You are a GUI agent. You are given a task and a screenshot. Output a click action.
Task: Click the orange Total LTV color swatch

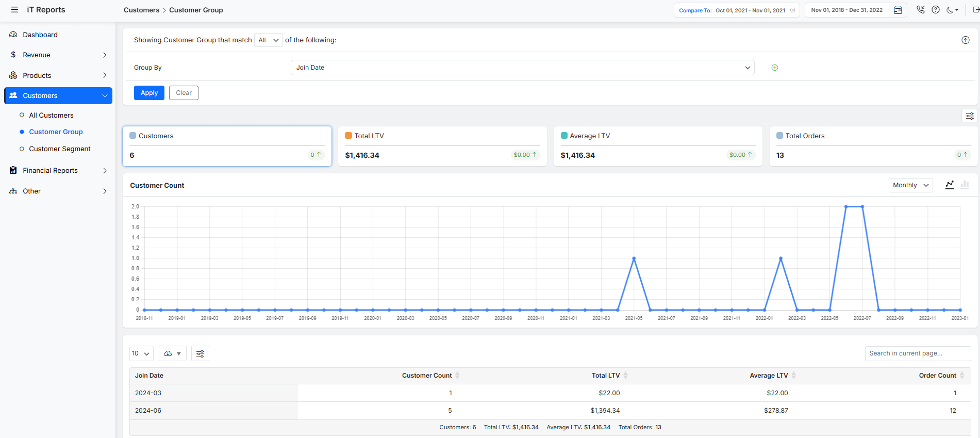348,136
